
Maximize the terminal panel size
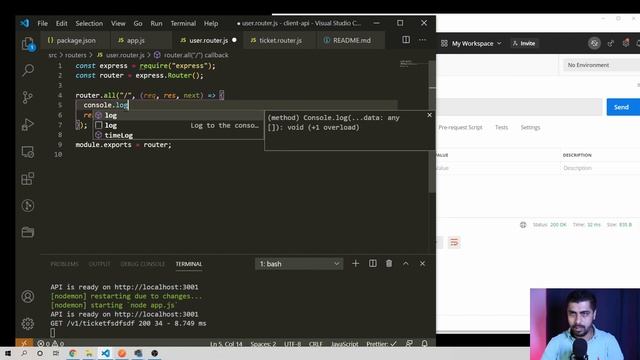click(x=406, y=264)
